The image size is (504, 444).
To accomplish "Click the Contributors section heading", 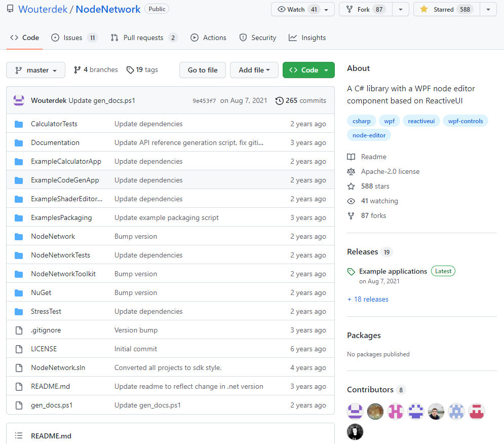I will (x=370, y=390).
